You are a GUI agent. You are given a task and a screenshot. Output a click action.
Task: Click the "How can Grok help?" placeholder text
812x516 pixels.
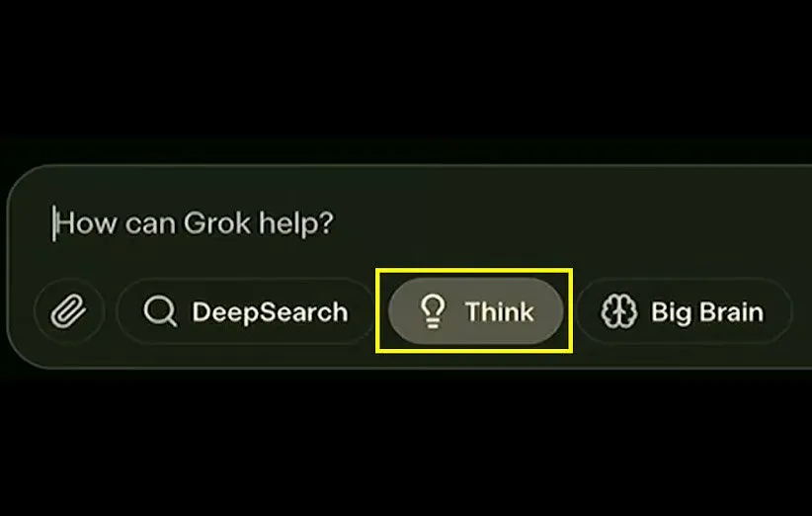(195, 223)
